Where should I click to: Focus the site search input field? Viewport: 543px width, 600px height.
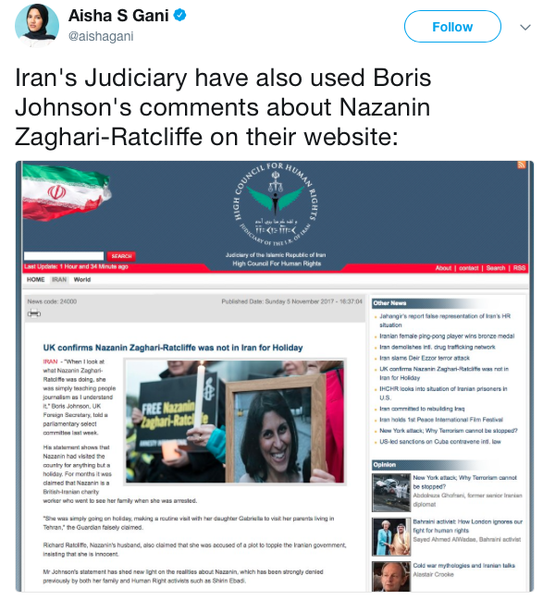coord(64,256)
